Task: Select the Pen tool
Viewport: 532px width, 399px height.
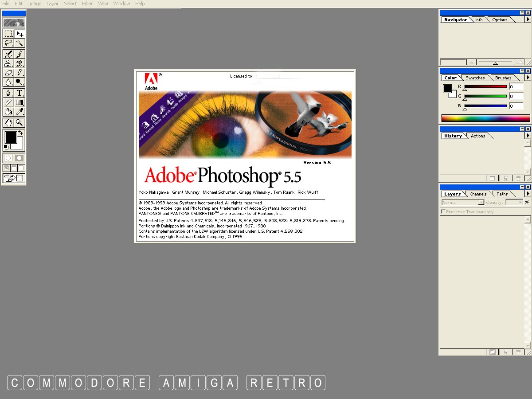Action: (8, 93)
